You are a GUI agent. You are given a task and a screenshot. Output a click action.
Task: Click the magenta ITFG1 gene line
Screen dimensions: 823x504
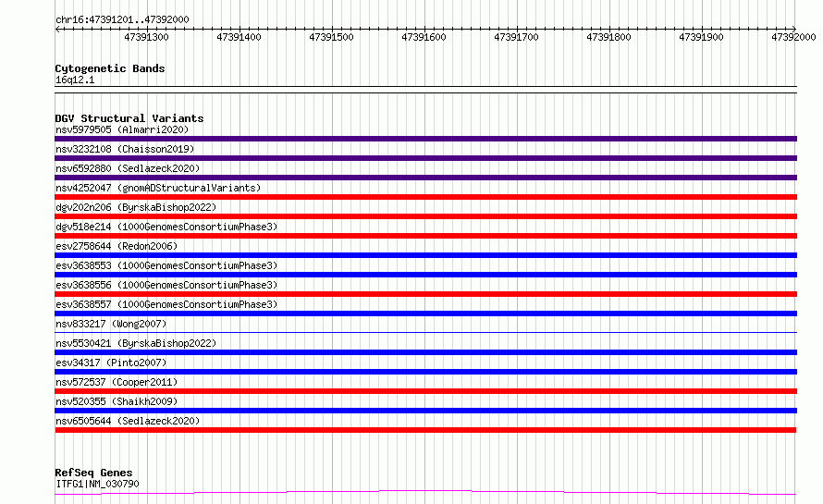pos(425,493)
